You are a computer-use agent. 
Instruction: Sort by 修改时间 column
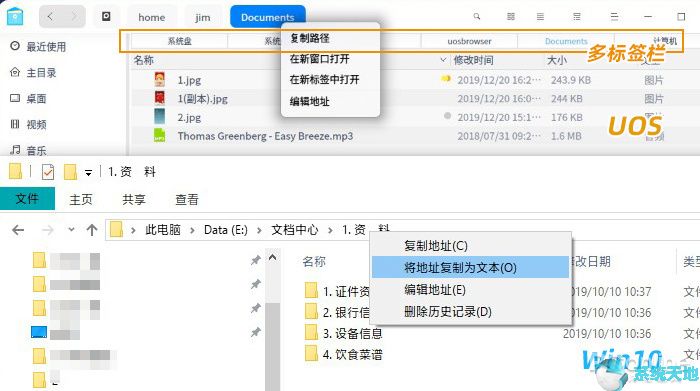coord(473,60)
